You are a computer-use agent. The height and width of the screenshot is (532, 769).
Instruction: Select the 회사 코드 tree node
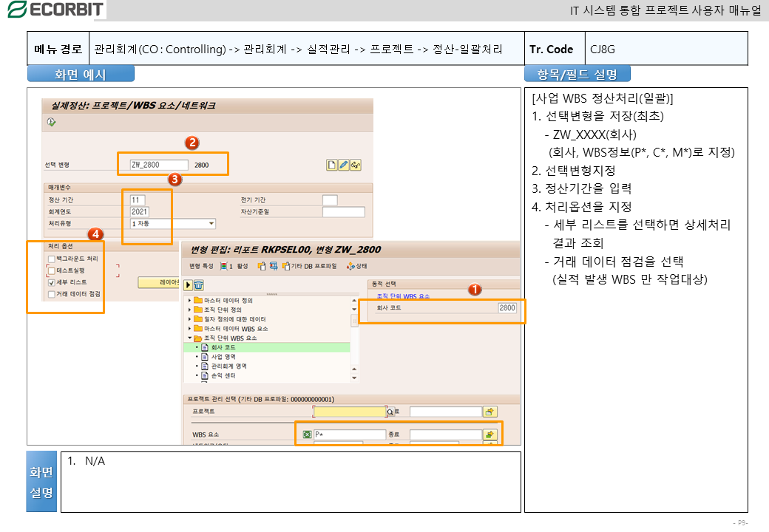coord(223,347)
